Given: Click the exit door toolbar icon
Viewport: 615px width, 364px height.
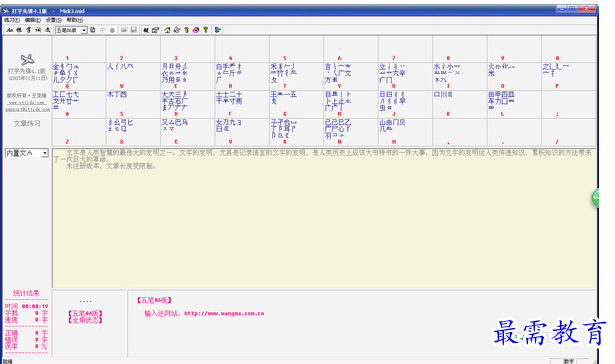Looking at the screenshot, I should coord(218,30).
